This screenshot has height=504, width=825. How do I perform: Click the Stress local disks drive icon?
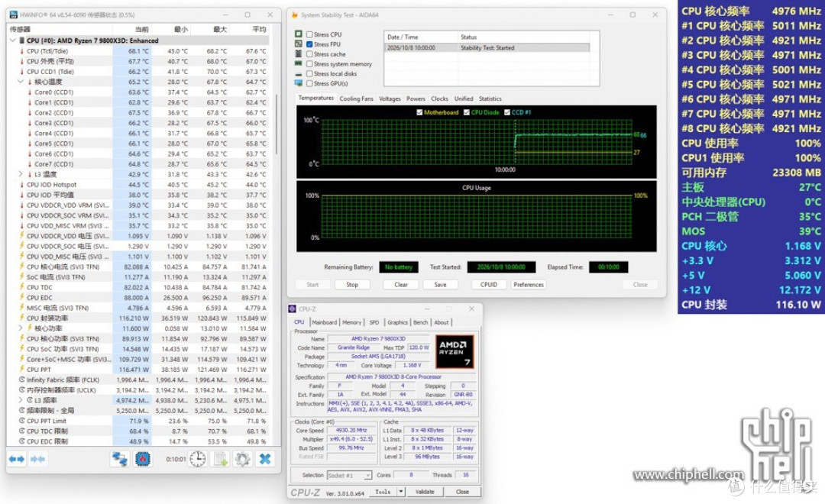299,74
